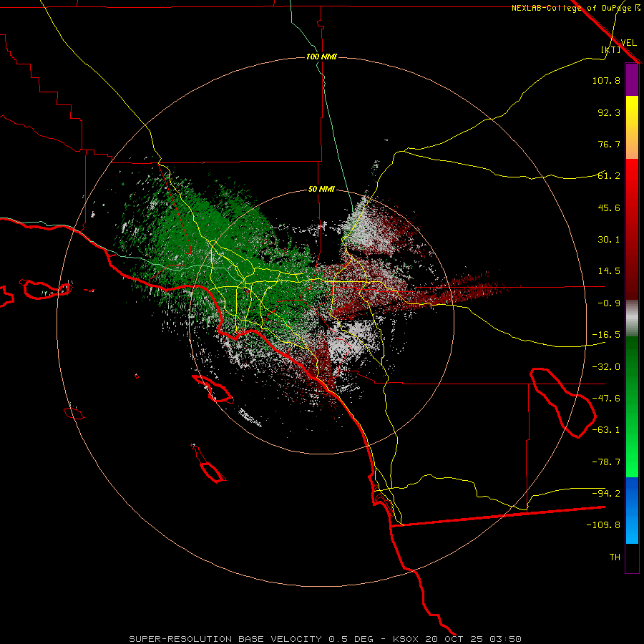This screenshot has height=644, width=644.
Task: Click the 76.7 color scale value
Action: click(x=609, y=144)
